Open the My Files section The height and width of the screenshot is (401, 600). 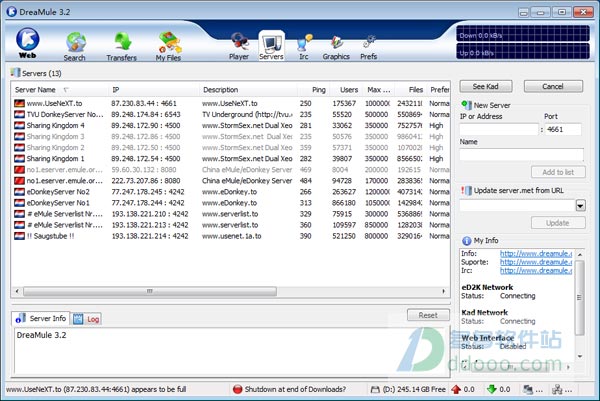click(168, 46)
